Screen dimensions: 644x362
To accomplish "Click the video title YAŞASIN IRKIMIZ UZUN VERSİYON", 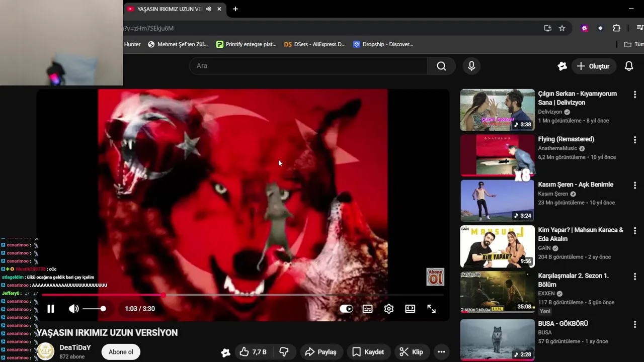I will click(107, 333).
